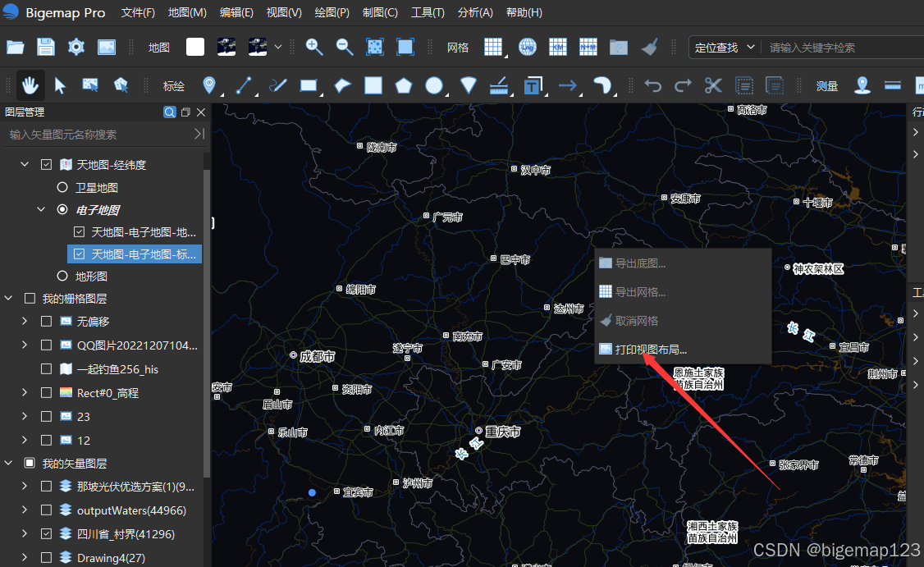Viewport: 924px width, 567px height.
Task: Open a file using the folder icon
Action: pyautogui.click(x=16, y=47)
